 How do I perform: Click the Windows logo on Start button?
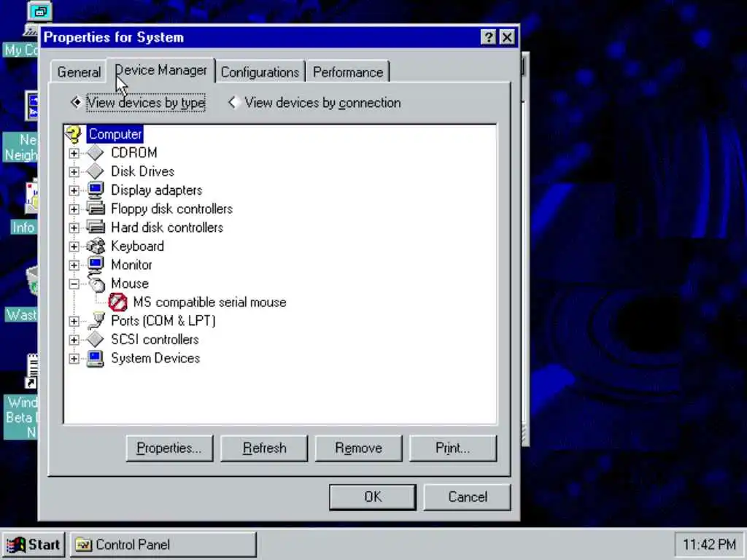(x=16, y=545)
